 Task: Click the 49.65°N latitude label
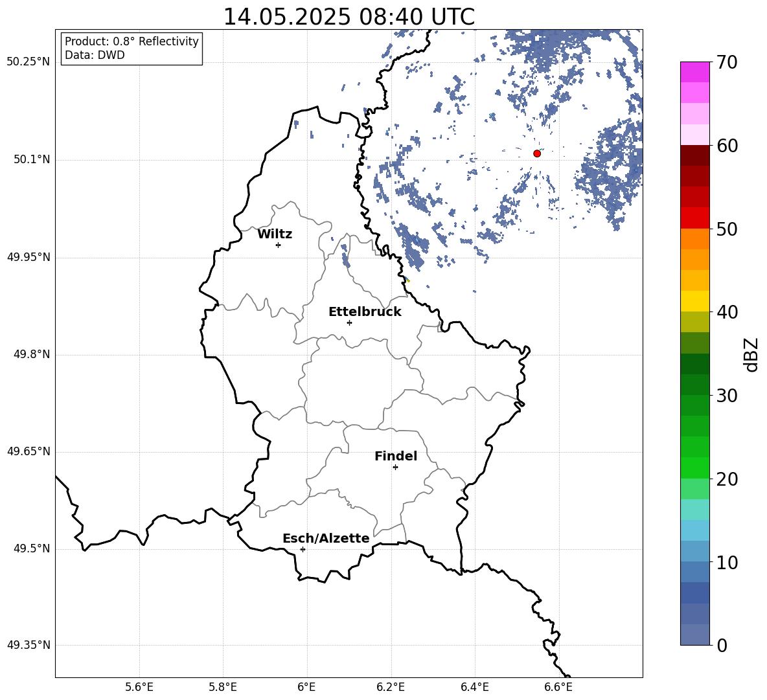point(29,451)
